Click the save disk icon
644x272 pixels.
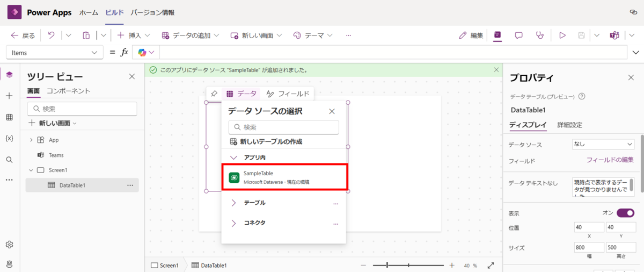click(581, 35)
